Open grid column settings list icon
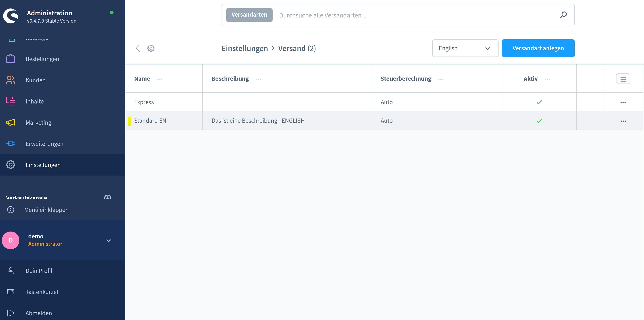644x320 pixels. [623, 79]
